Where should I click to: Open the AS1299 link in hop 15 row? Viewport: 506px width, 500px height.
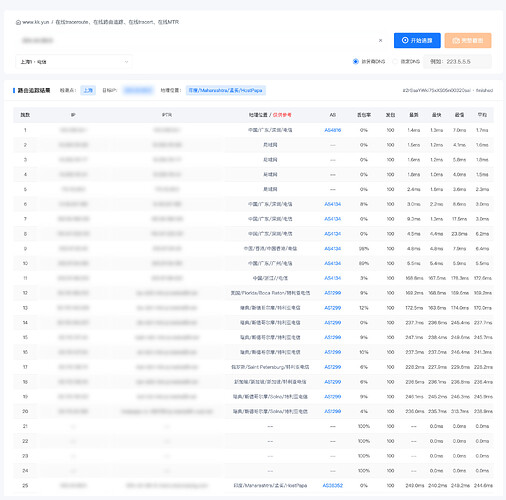333,337
